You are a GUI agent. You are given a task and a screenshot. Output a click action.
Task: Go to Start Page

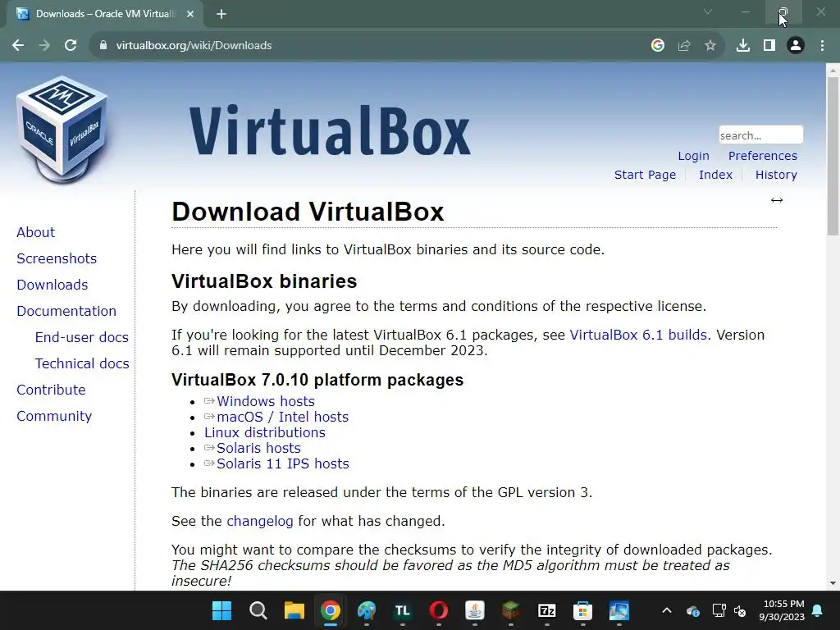pyautogui.click(x=645, y=175)
